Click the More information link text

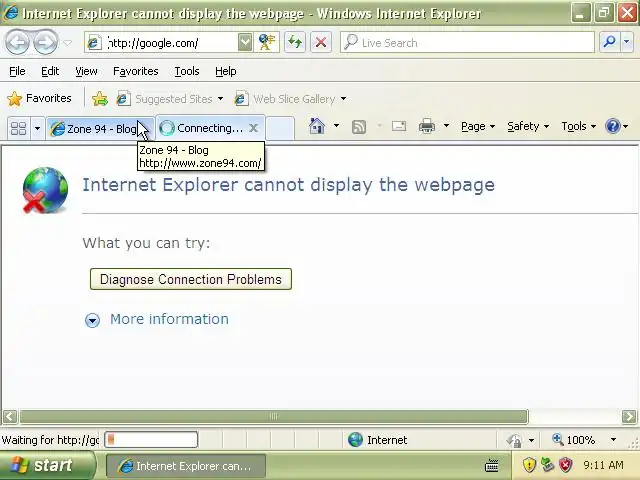pos(169,319)
